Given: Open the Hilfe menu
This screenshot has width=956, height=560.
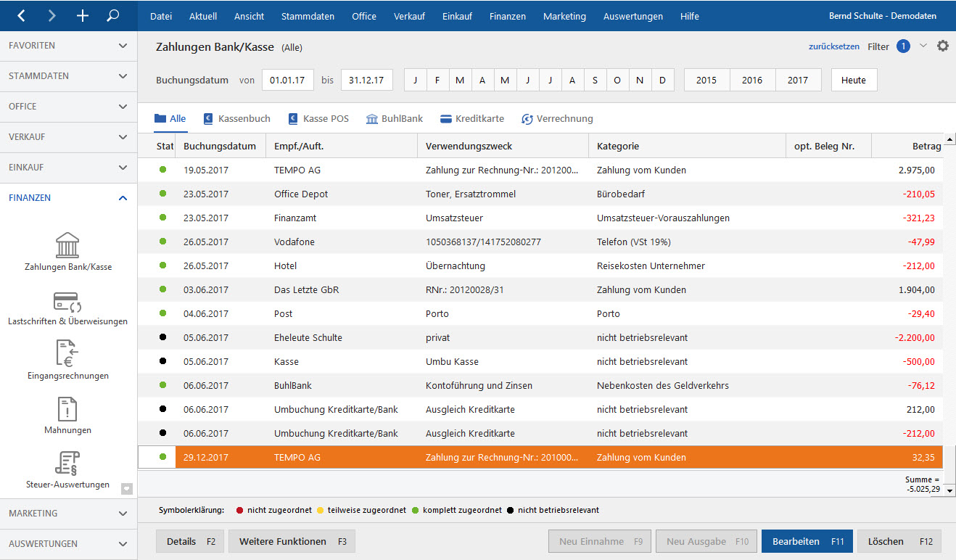Looking at the screenshot, I should (x=690, y=16).
